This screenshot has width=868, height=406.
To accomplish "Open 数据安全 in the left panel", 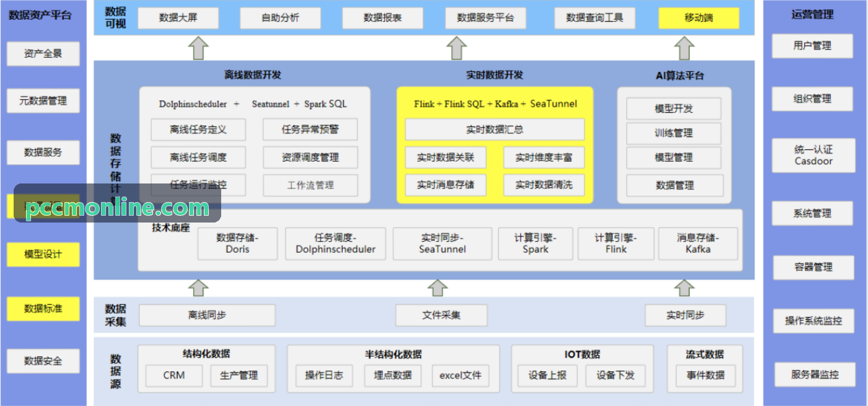I will [x=43, y=361].
